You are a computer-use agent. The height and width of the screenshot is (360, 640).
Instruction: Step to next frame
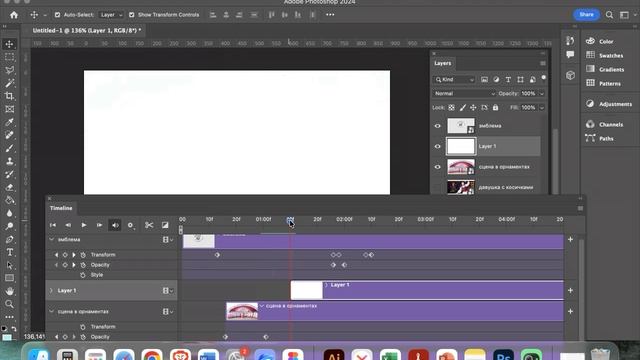[x=99, y=225]
